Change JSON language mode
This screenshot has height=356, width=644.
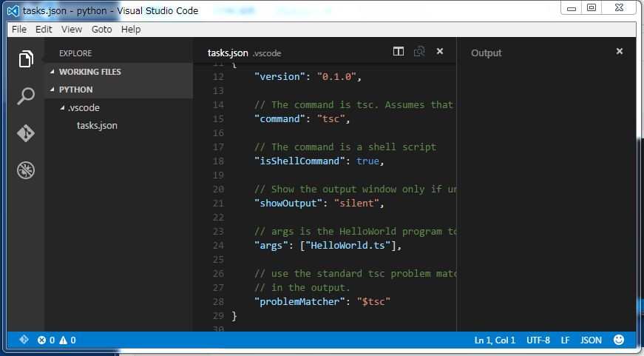point(591,340)
